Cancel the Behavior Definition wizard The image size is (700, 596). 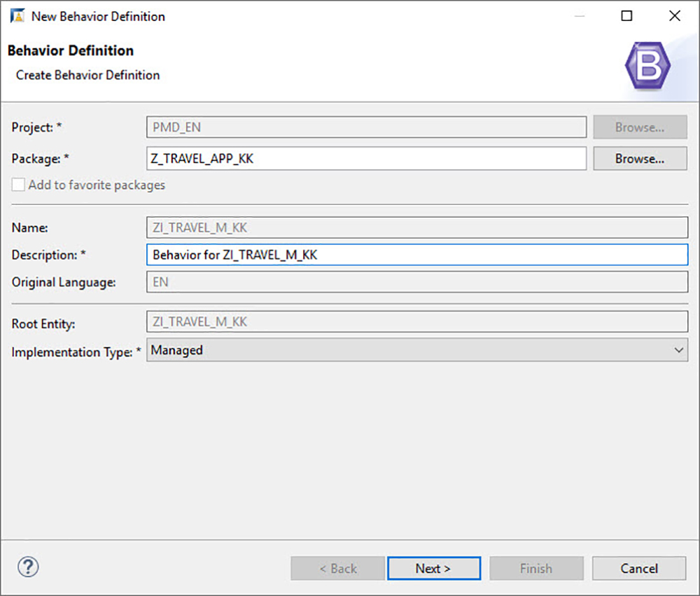pyautogui.click(x=638, y=568)
